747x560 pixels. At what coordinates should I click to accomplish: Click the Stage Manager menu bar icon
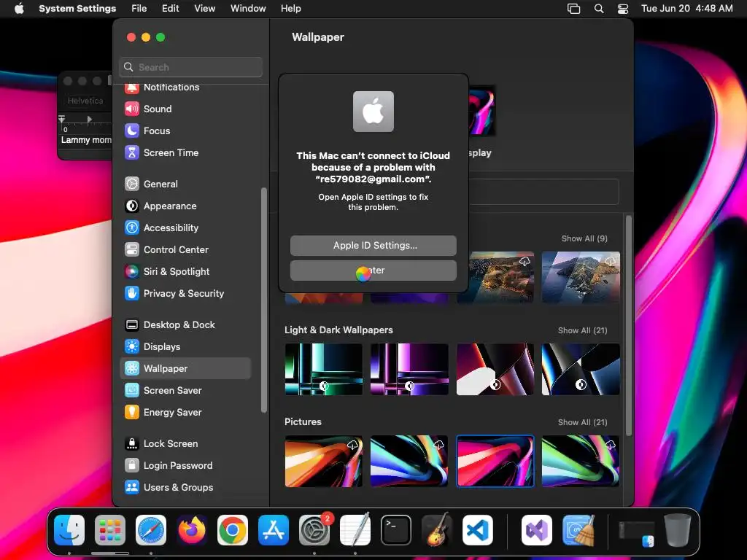[x=573, y=9]
